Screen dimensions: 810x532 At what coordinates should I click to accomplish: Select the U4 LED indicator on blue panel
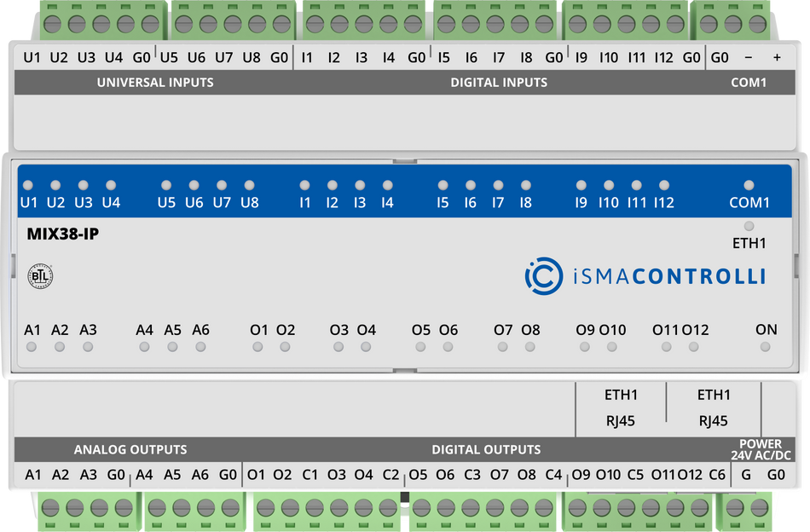click(111, 185)
